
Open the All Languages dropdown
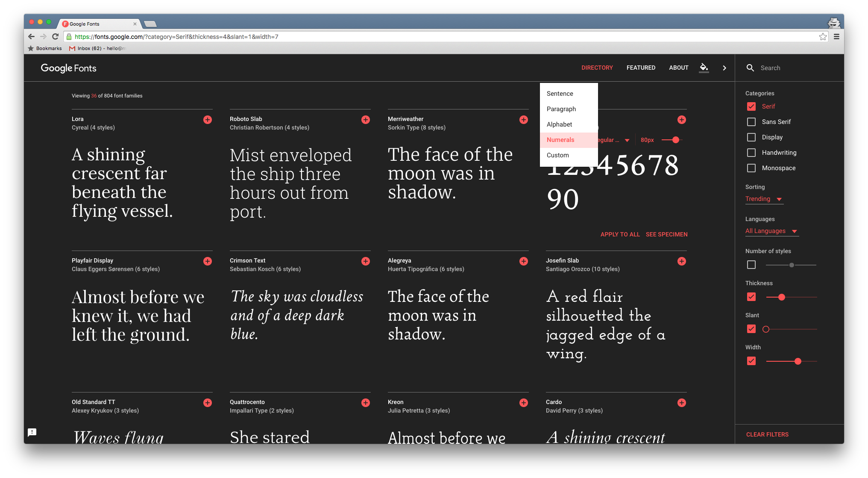772,231
